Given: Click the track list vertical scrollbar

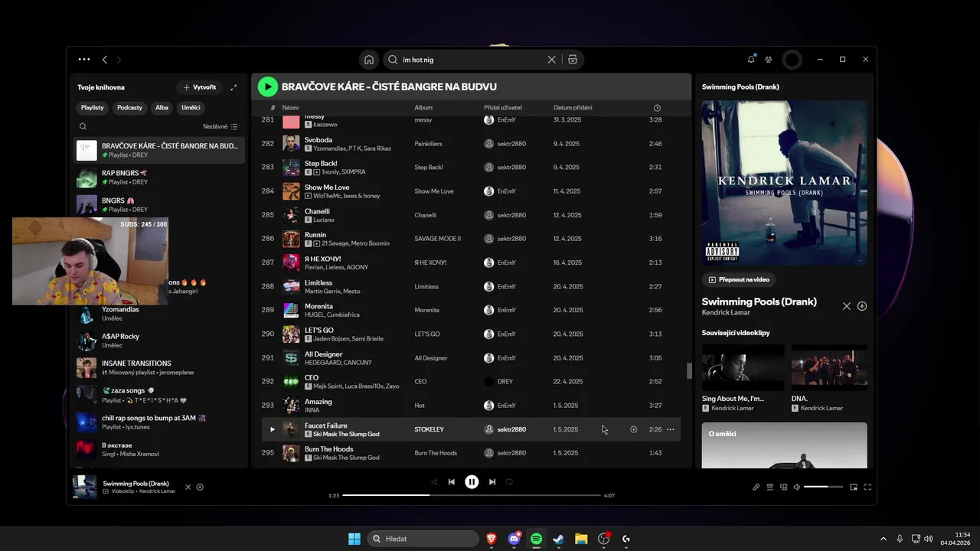Looking at the screenshot, I should (x=689, y=370).
